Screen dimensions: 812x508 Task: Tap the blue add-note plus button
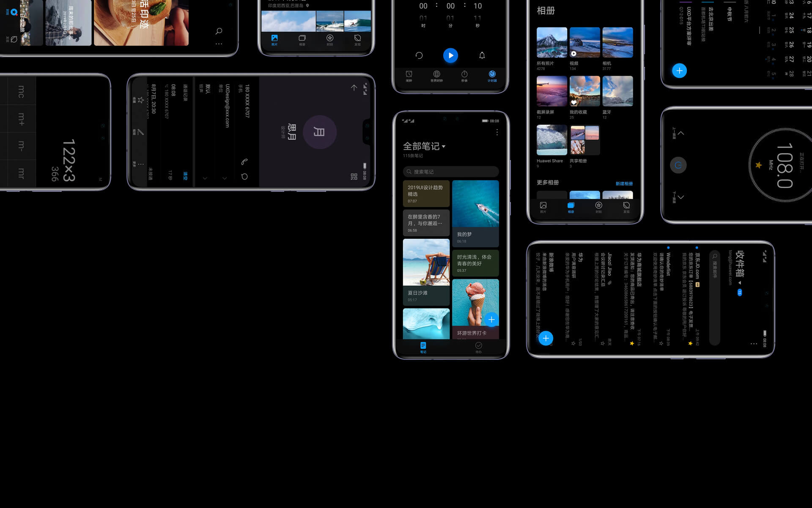[491, 320]
